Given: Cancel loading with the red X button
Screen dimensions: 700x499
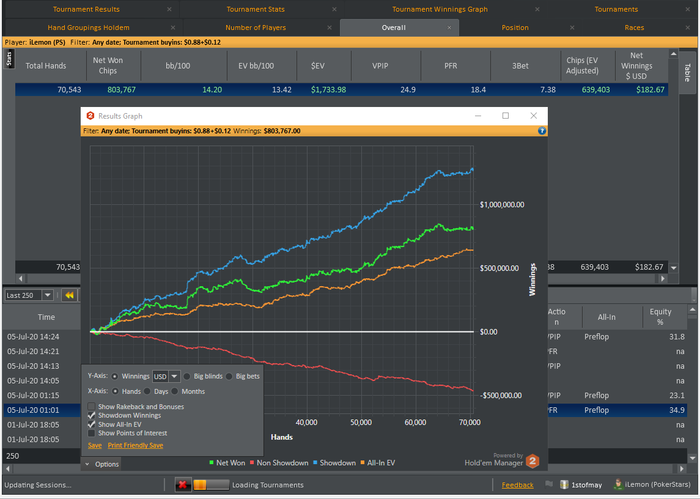Looking at the screenshot, I should (182, 485).
